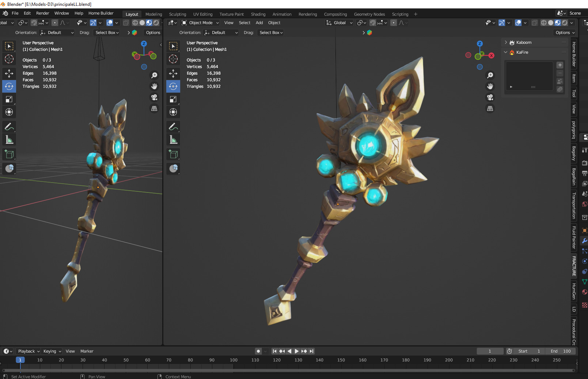Select the Cursor tool in right viewport

pos(173,59)
